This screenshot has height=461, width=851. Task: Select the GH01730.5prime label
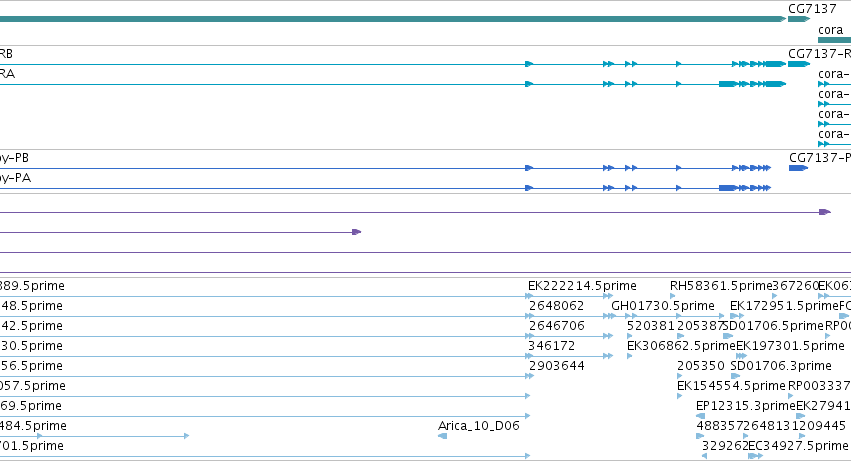coord(663,306)
